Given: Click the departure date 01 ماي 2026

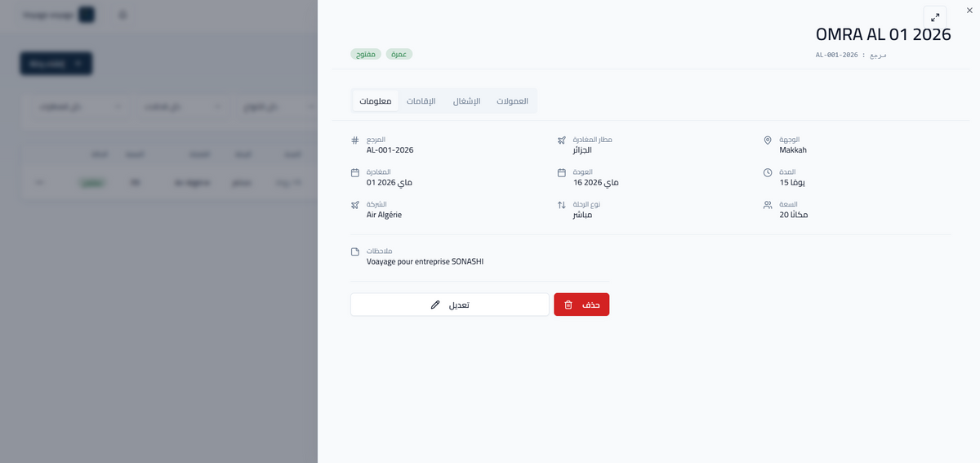Looking at the screenshot, I should pyautogui.click(x=390, y=182).
